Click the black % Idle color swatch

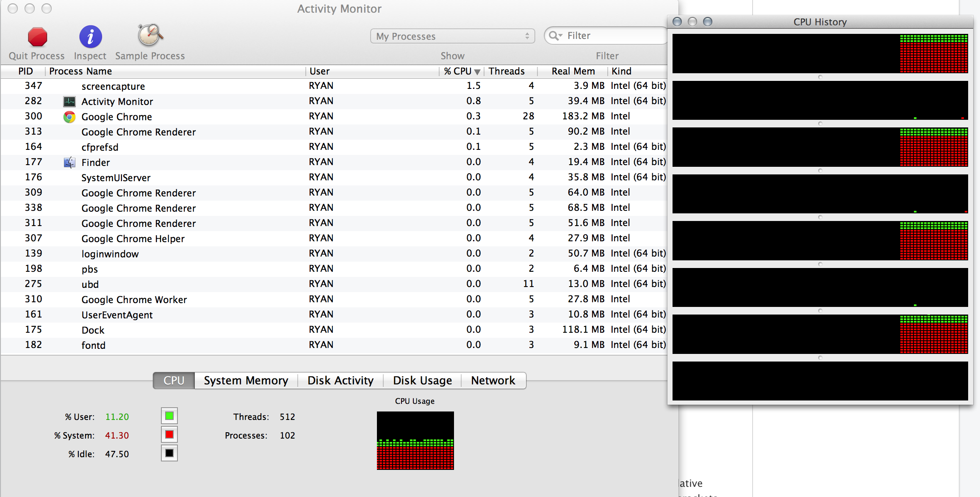click(169, 453)
